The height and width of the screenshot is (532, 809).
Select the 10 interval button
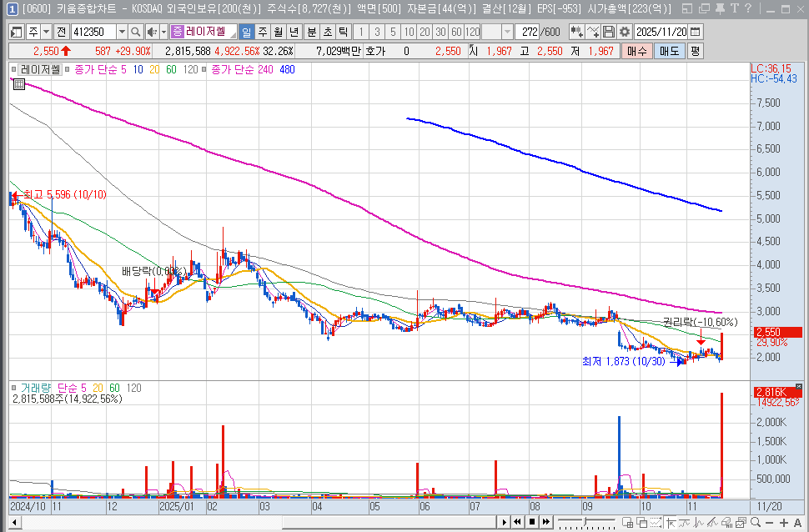coord(409,32)
